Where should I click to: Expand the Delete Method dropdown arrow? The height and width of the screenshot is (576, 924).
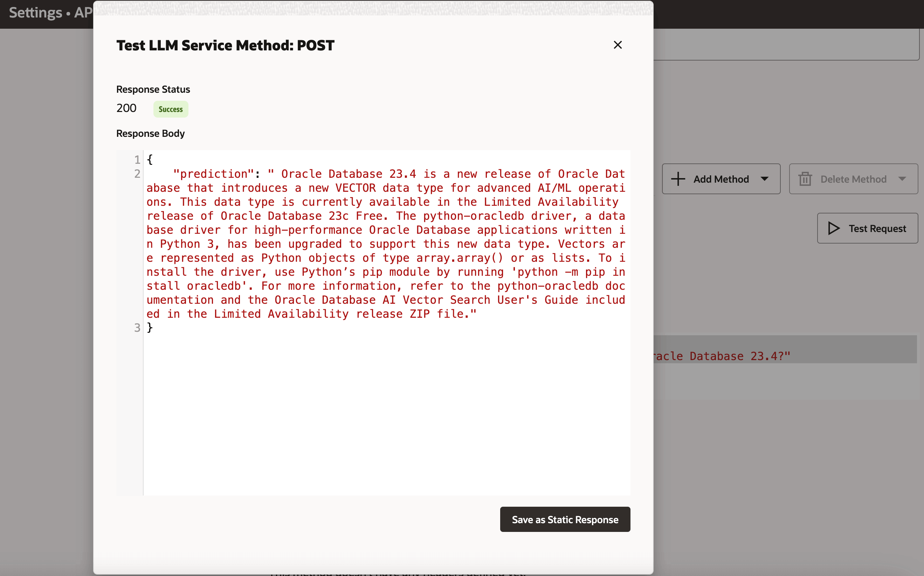[x=902, y=179]
